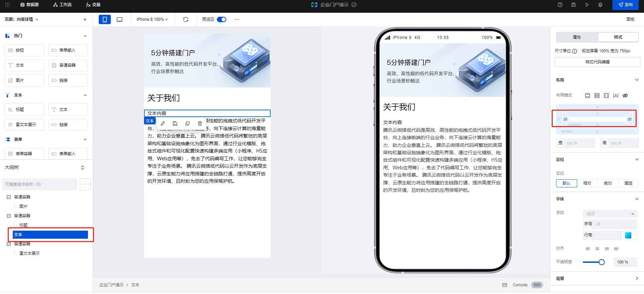Pick the 富文本展示 component in palette
644x294 pixels.
tap(25, 125)
